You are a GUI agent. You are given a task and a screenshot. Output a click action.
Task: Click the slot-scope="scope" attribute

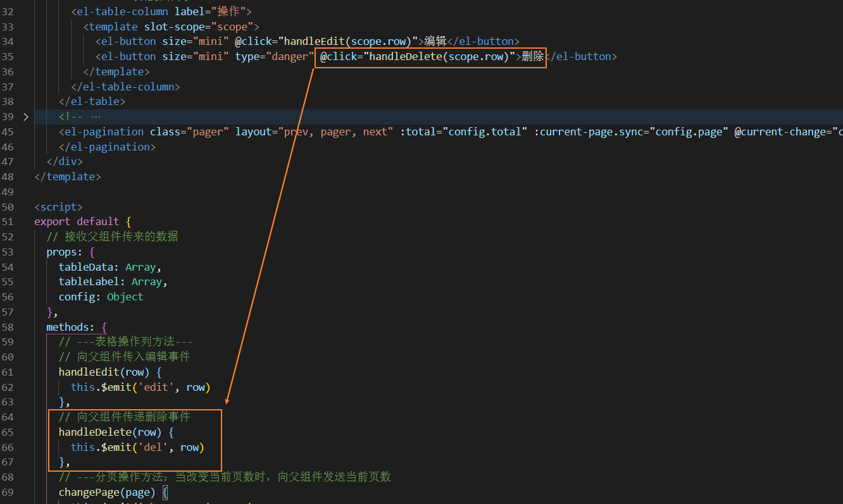click(199, 27)
